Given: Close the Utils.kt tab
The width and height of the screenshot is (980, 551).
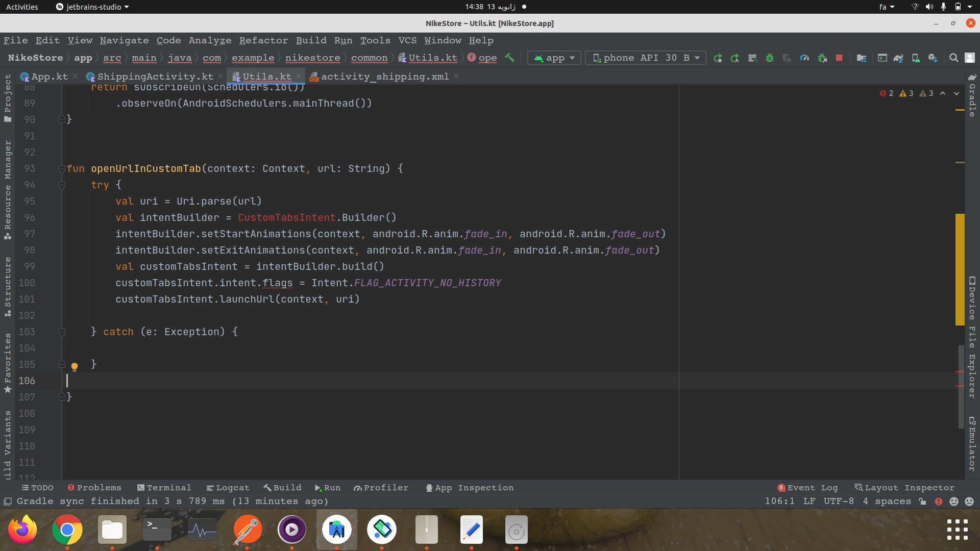Looking at the screenshot, I should [x=299, y=76].
